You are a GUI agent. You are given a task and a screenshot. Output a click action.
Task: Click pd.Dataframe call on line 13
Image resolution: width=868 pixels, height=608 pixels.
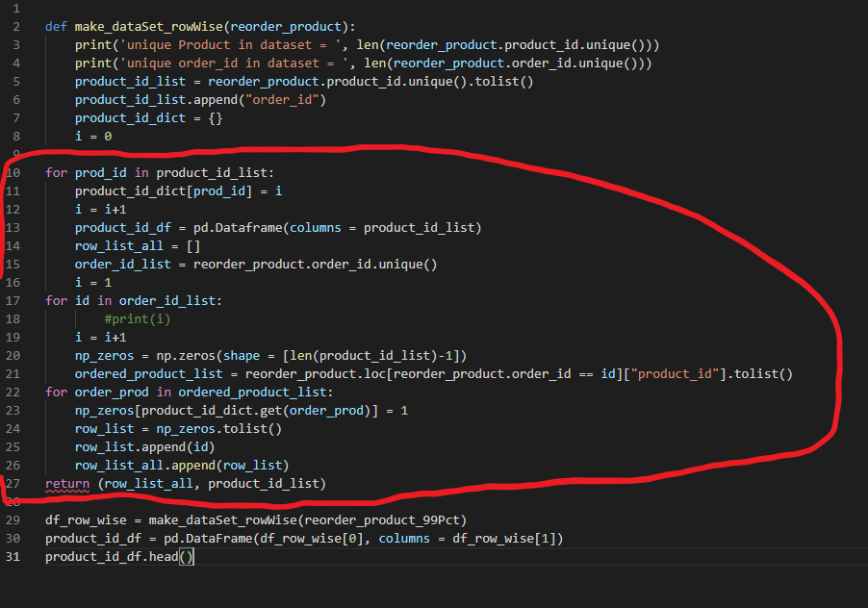[x=337, y=227]
